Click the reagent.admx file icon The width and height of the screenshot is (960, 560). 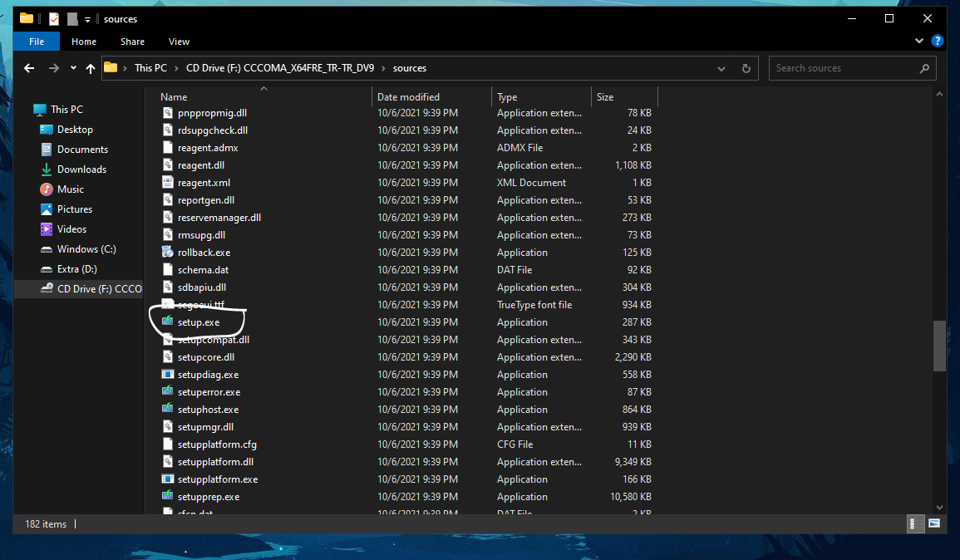pos(167,147)
